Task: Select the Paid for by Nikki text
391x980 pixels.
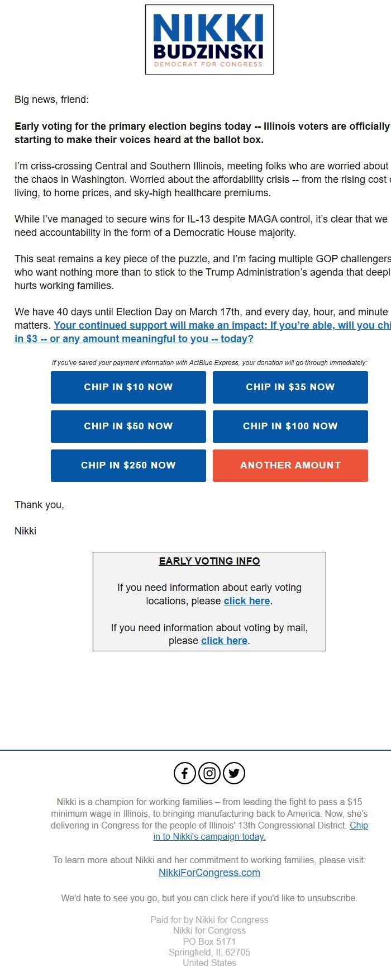Action: [x=209, y=920]
